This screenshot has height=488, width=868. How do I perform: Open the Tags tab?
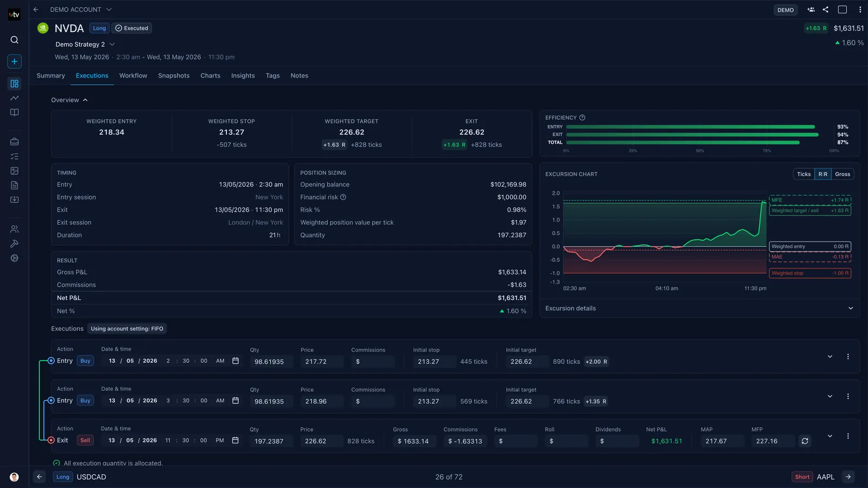(x=272, y=75)
